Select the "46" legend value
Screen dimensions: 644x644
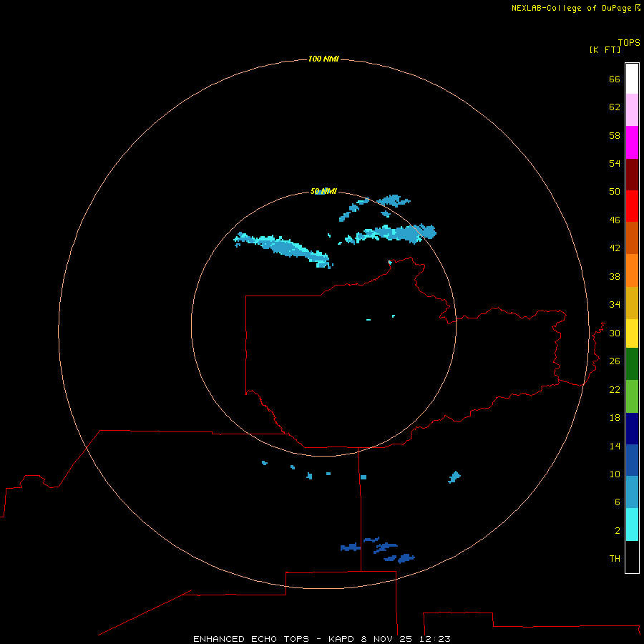tap(615, 220)
